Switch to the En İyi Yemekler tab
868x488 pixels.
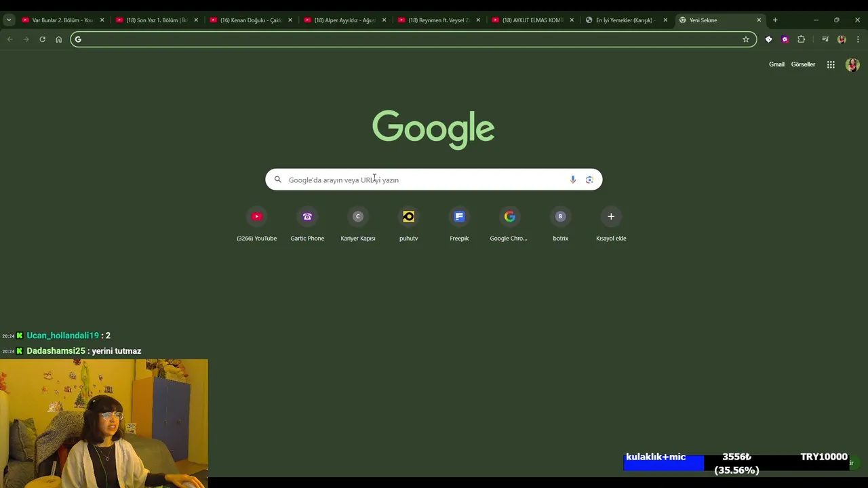(x=627, y=20)
